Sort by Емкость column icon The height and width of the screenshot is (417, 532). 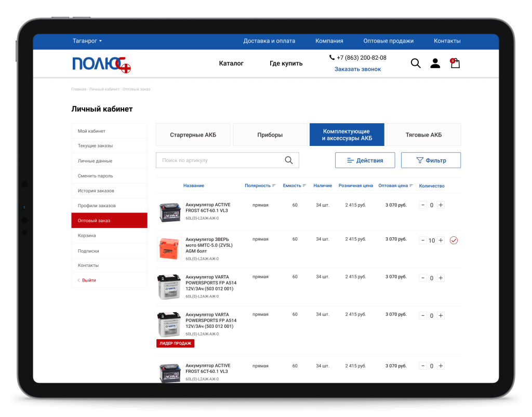[304, 186]
